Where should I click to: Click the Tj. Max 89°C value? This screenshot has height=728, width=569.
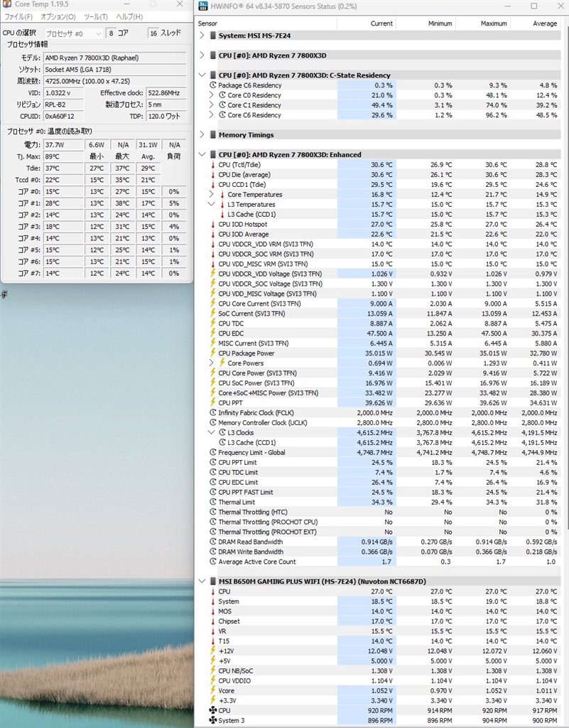(63, 156)
